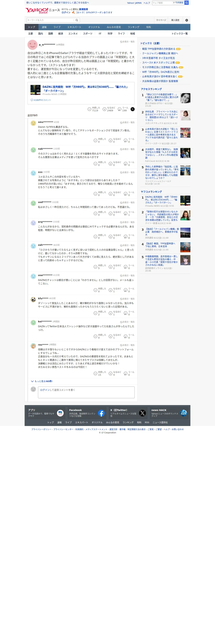Share the a_n comment on X
This screenshot has width=215, height=644.
click(x=132, y=109)
